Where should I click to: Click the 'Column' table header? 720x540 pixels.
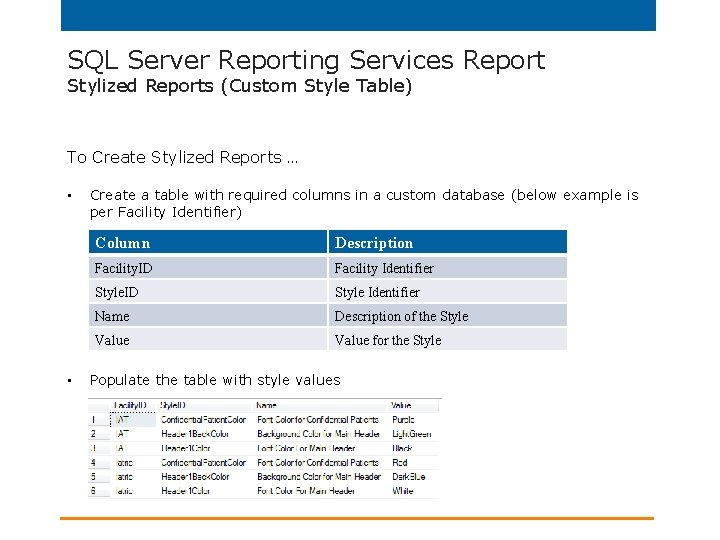208,242
